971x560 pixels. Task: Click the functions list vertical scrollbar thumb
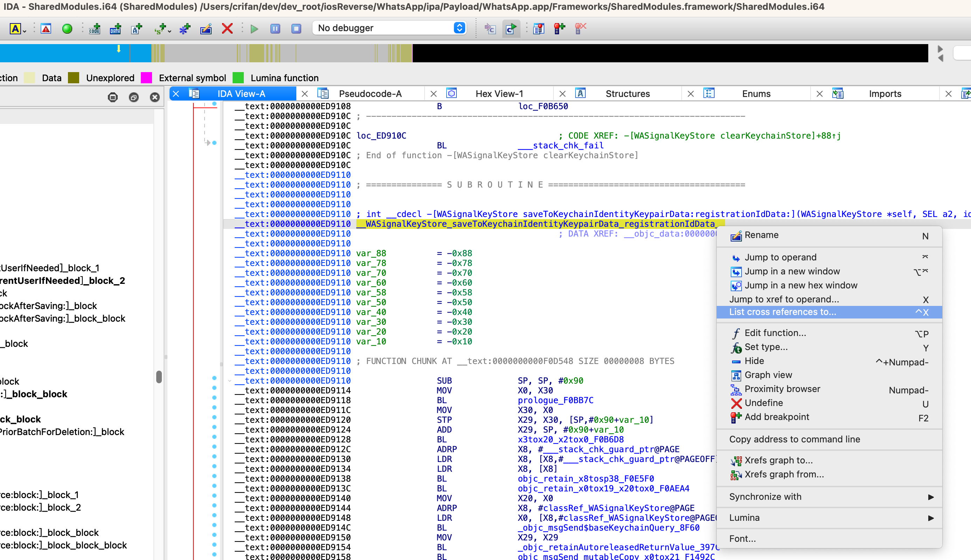[x=159, y=377]
